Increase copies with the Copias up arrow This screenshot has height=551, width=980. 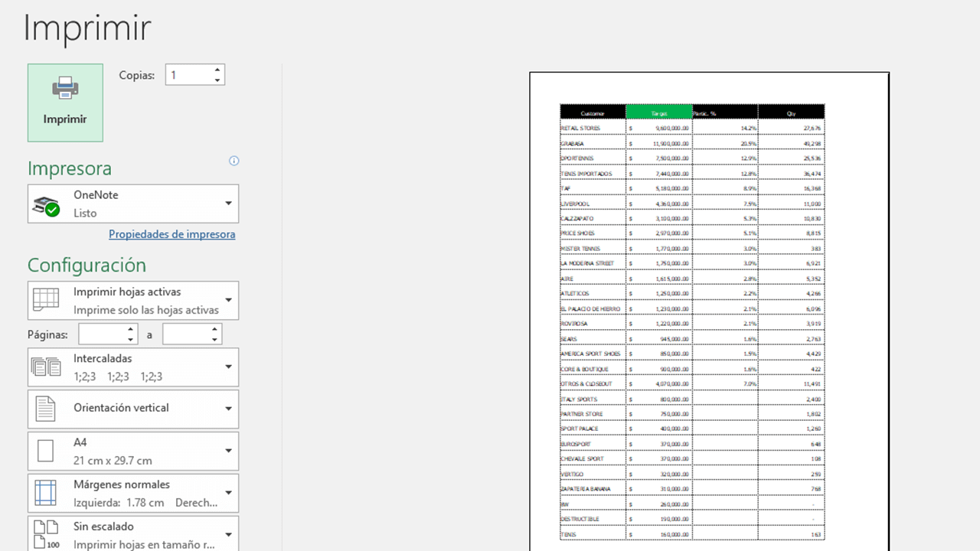pyautogui.click(x=217, y=70)
